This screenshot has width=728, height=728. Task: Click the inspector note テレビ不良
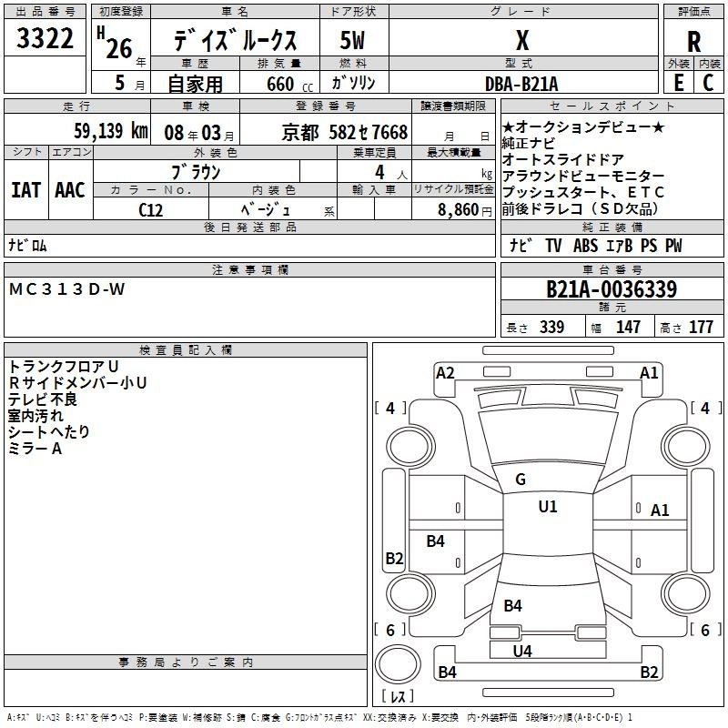[43, 399]
